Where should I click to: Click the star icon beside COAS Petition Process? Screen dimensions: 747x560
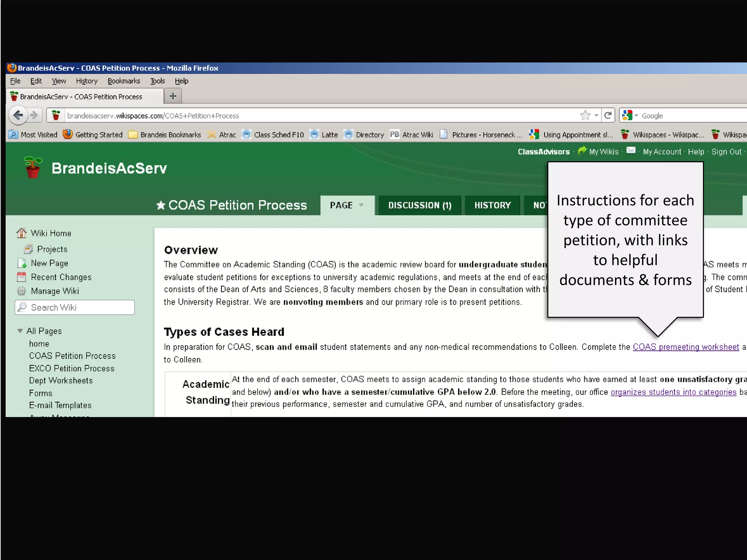[160, 205]
